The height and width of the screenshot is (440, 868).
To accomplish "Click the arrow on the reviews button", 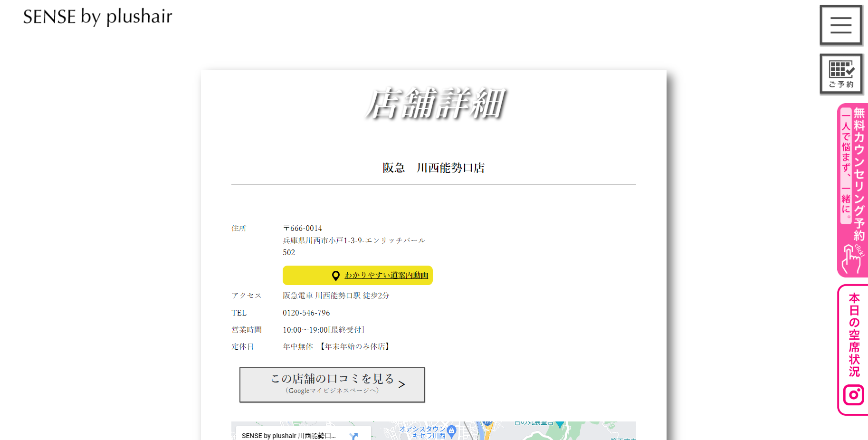I will point(402,384).
